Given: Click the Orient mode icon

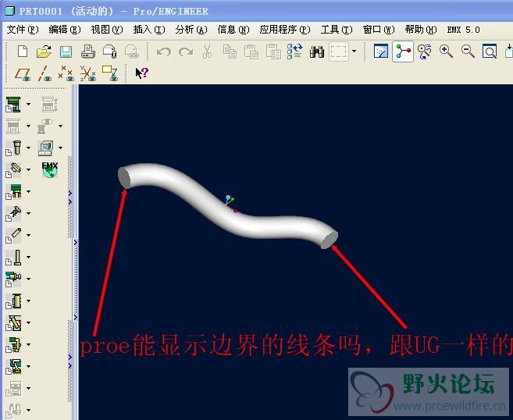Looking at the screenshot, I should coord(424,52).
